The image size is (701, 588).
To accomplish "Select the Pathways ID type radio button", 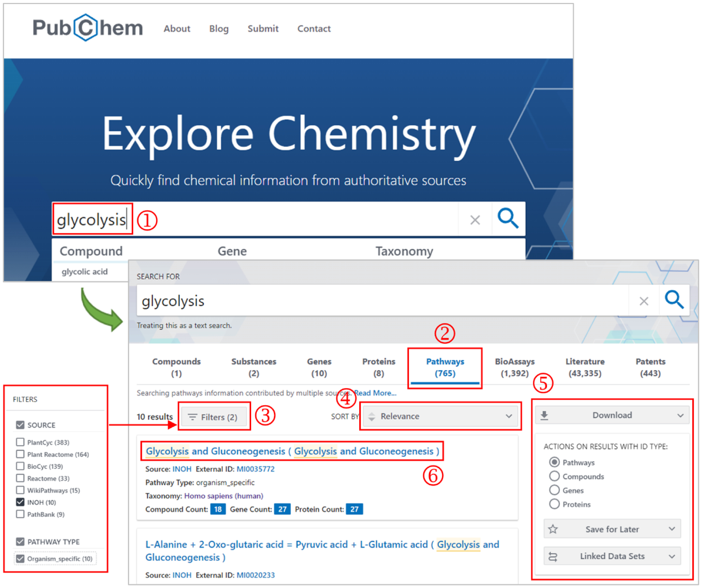I will (554, 462).
